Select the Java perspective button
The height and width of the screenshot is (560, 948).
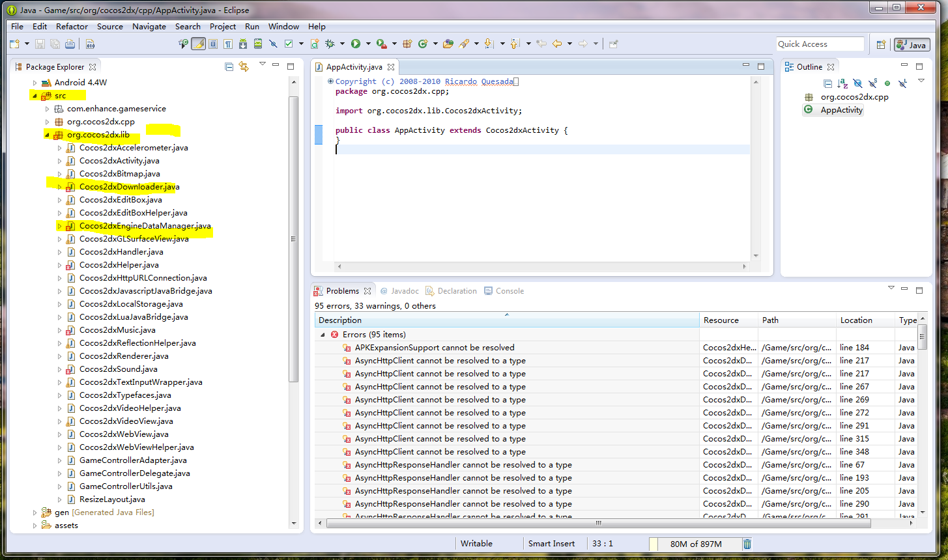click(x=912, y=44)
